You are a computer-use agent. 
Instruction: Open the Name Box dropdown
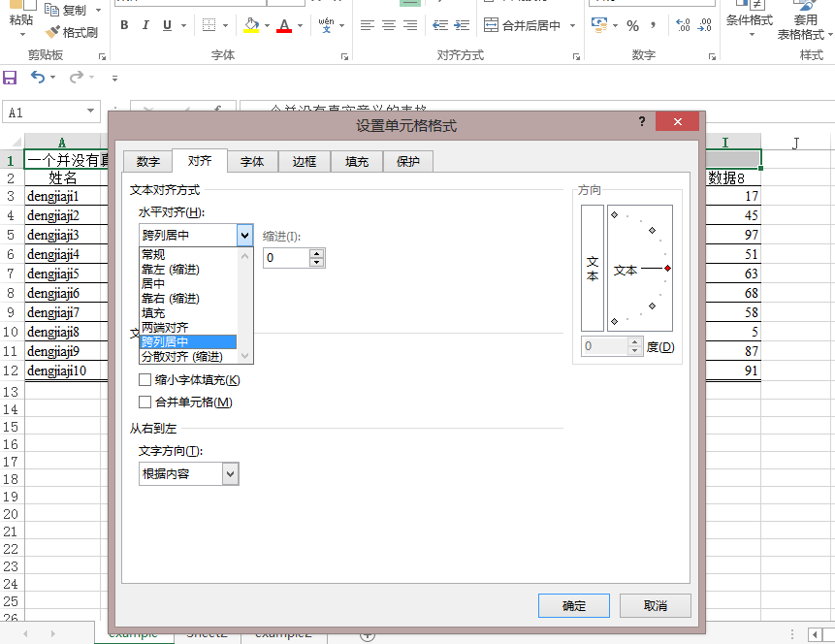(x=90, y=112)
